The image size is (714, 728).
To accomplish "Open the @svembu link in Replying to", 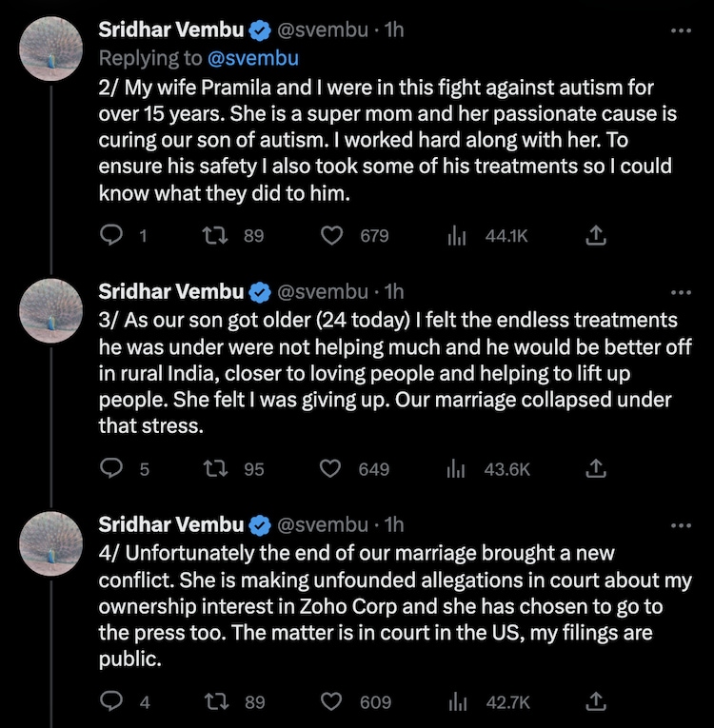I will point(252,58).
